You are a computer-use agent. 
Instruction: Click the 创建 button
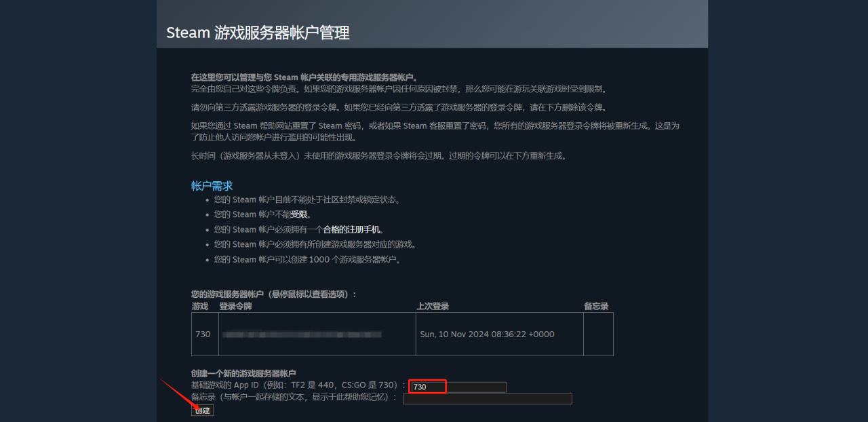pyautogui.click(x=202, y=410)
